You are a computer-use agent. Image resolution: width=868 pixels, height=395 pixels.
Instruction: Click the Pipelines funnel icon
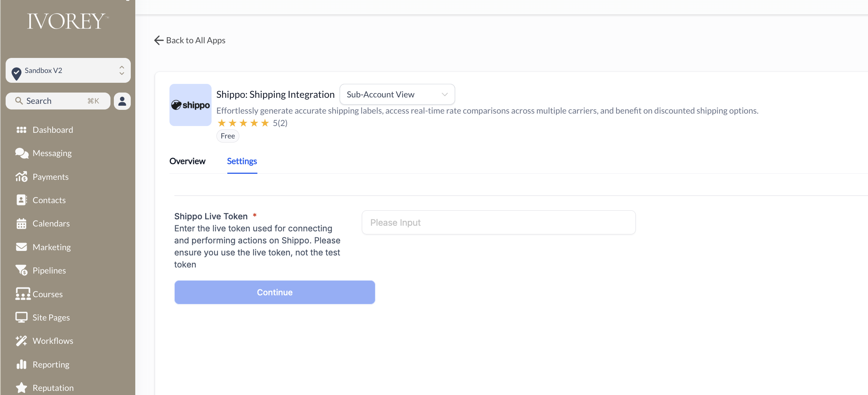click(21, 270)
